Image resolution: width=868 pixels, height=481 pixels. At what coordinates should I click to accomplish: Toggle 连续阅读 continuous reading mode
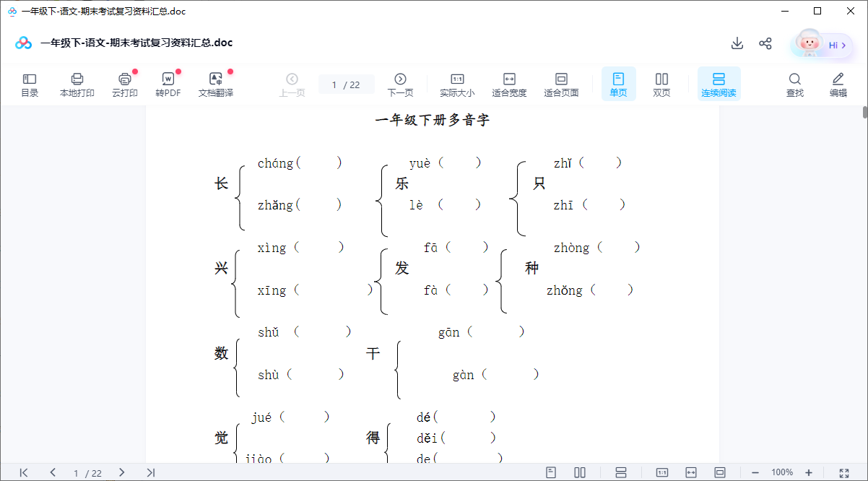(719, 84)
